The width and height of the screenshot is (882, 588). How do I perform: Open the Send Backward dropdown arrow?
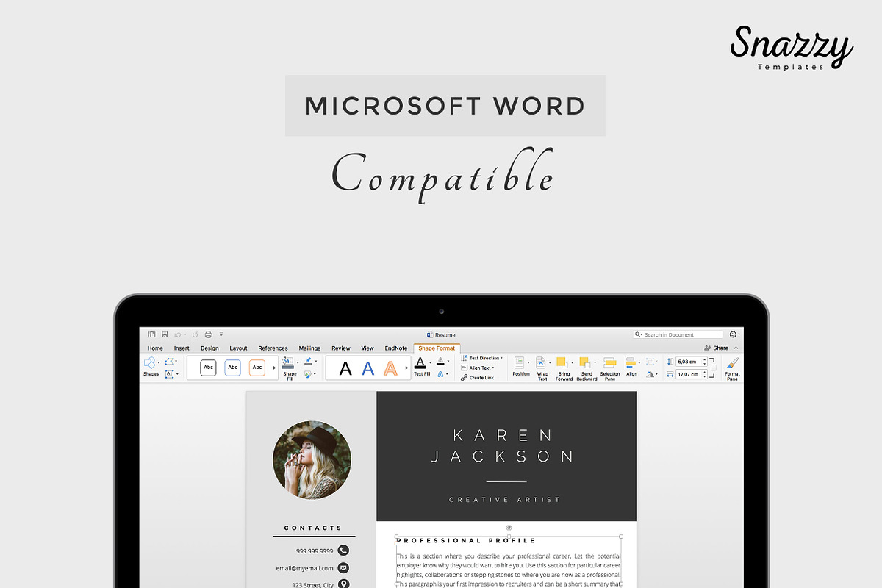click(595, 362)
